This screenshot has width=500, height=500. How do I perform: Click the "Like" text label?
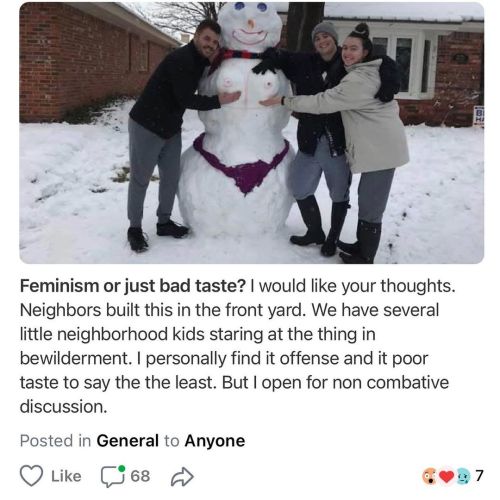(x=66, y=476)
